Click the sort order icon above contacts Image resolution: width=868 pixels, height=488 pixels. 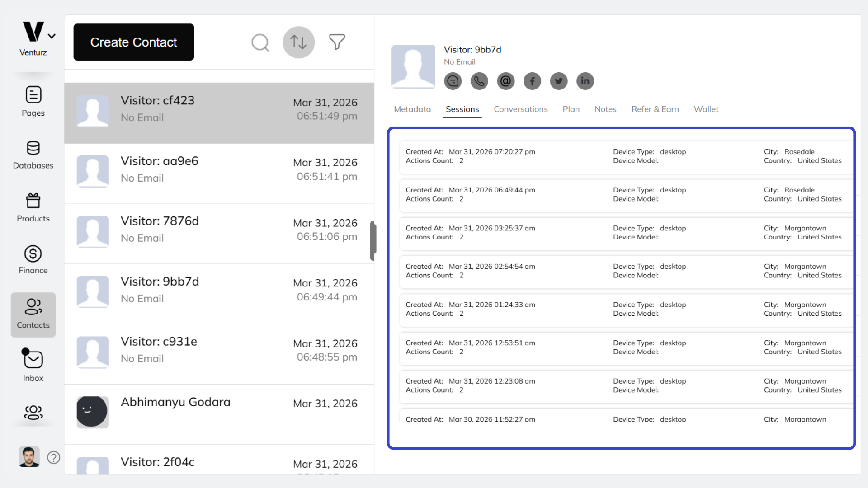click(x=298, y=42)
